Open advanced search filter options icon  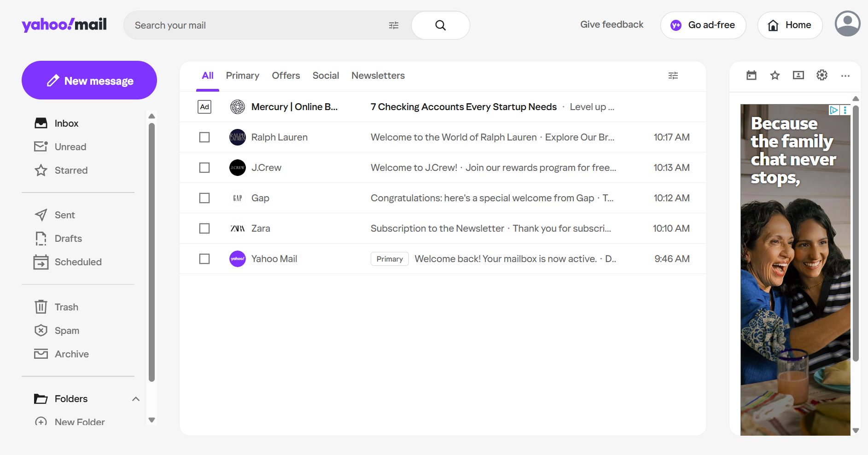[394, 25]
